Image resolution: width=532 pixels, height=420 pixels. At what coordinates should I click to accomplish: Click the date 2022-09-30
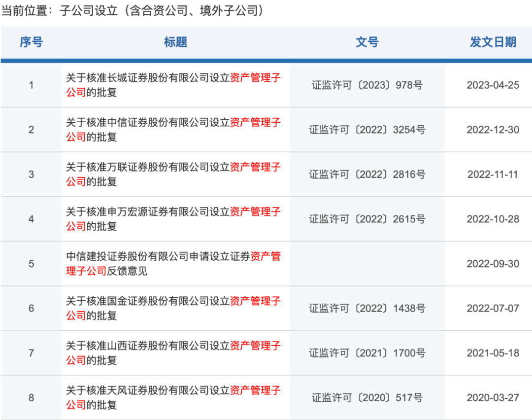pyautogui.click(x=493, y=263)
